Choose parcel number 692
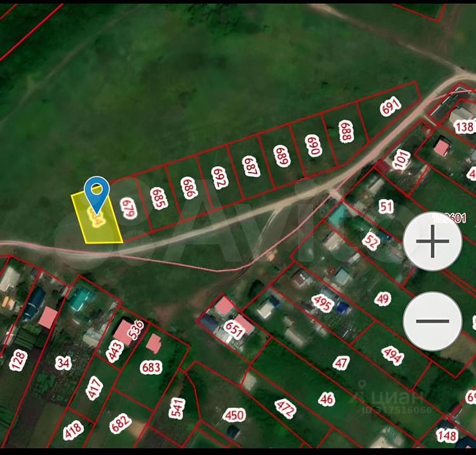Image resolution: width=476 pixels, height=455 pixels. point(220,178)
